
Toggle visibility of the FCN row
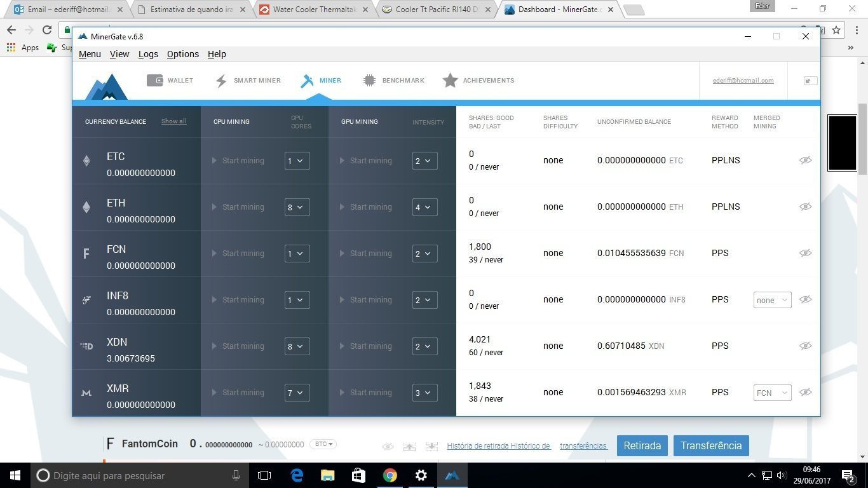805,253
